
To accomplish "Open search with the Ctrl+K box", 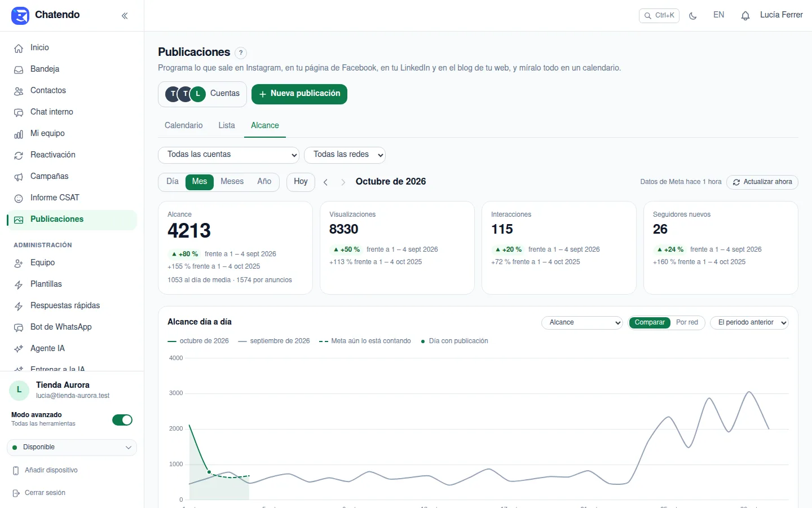I will click(x=659, y=16).
